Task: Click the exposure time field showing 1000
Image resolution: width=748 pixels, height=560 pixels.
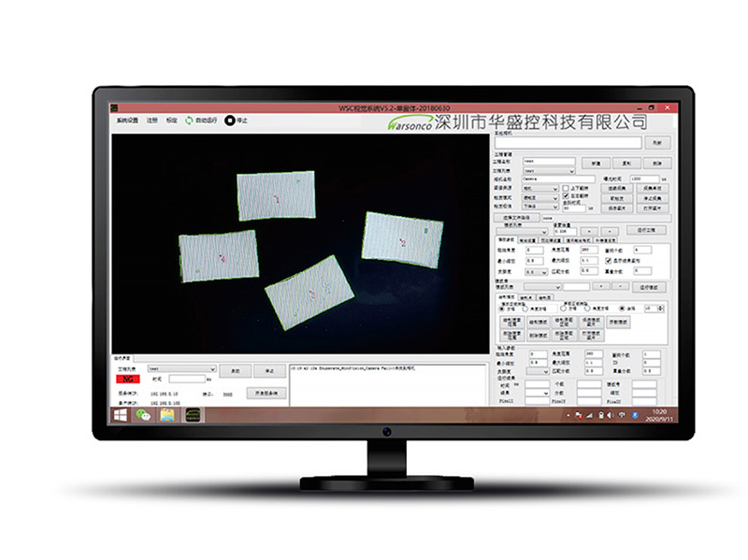Action: (644, 179)
